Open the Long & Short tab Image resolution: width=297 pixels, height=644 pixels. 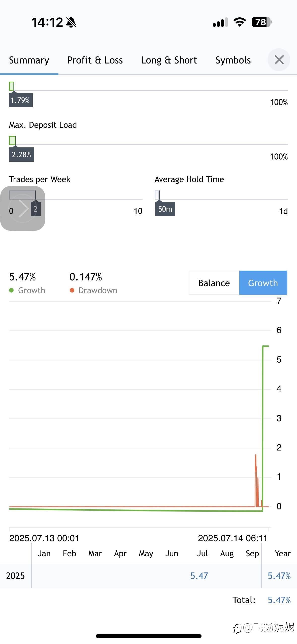169,60
